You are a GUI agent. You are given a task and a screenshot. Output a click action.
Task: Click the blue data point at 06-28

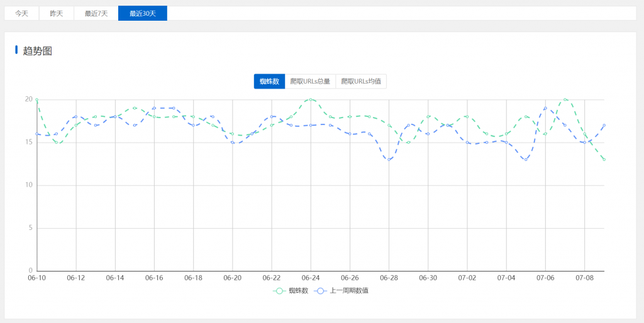point(389,160)
